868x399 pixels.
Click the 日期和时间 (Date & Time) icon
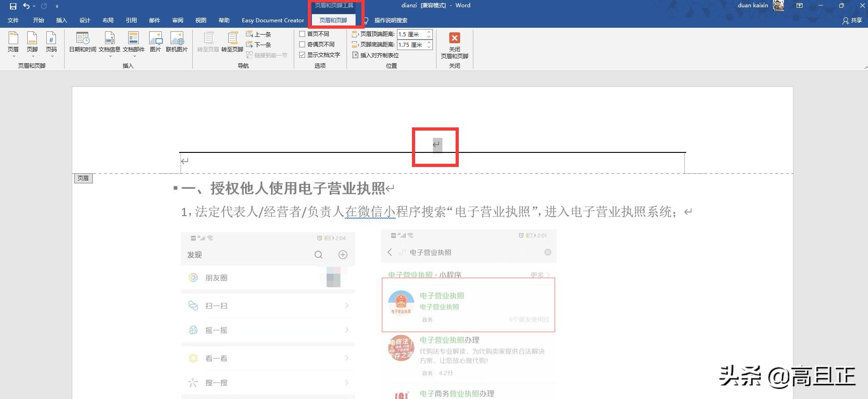tap(82, 38)
